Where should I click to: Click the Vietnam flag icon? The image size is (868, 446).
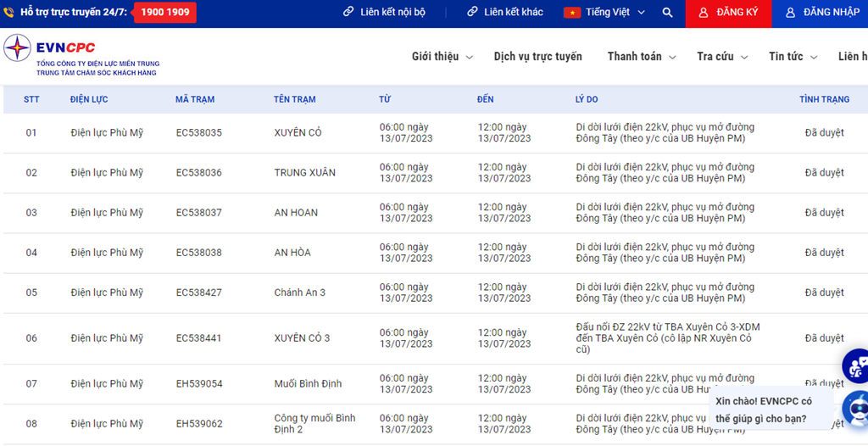click(x=572, y=13)
